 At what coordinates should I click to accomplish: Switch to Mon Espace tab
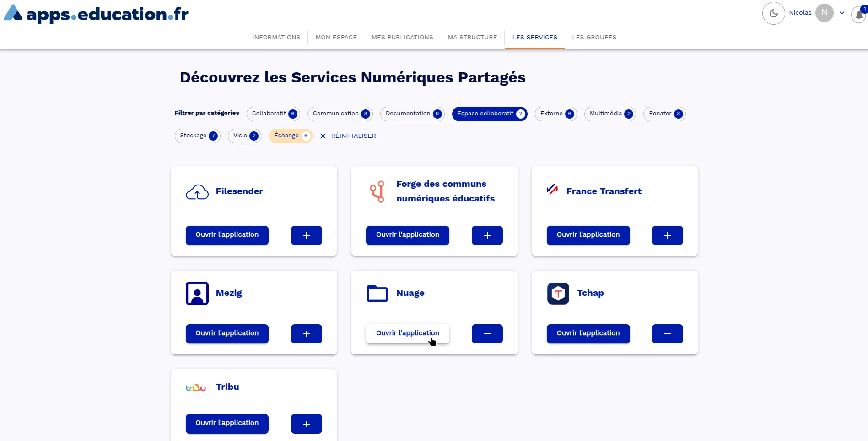[336, 38]
